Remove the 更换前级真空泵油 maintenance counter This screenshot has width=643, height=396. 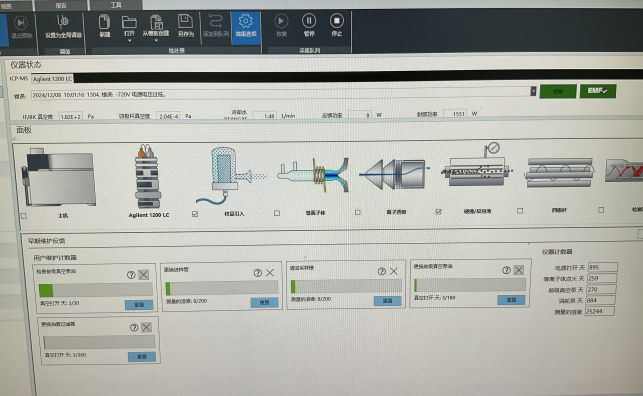click(519, 270)
